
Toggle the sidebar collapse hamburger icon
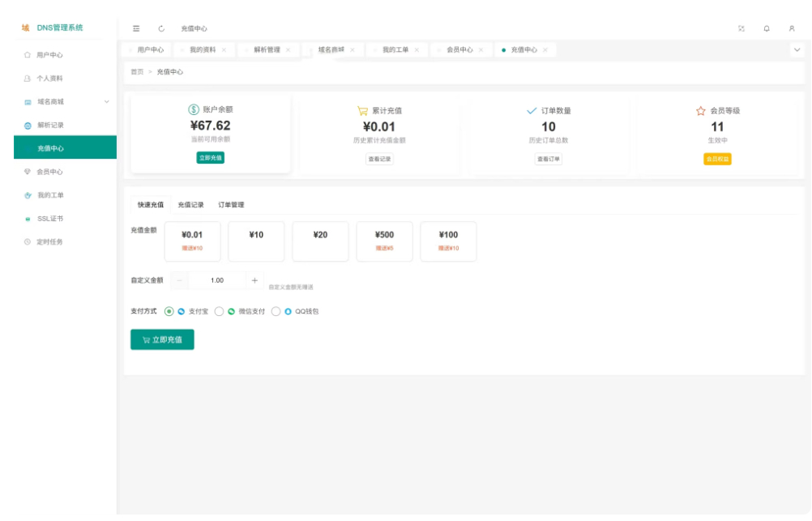[136, 27]
